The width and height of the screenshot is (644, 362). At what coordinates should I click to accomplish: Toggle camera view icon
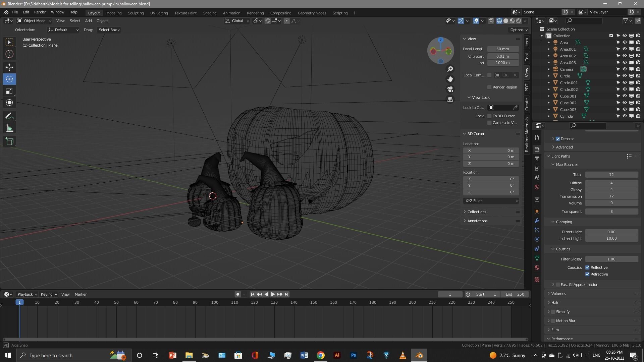tap(450, 89)
